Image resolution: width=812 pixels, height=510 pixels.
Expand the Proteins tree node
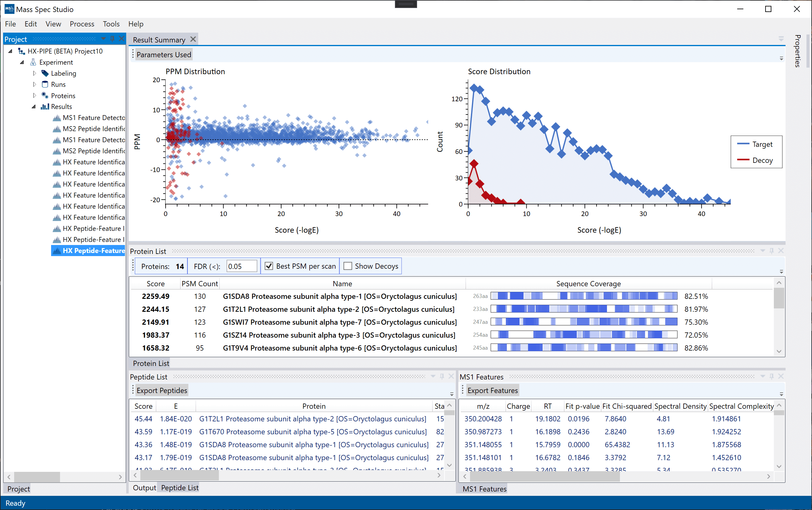34,95
